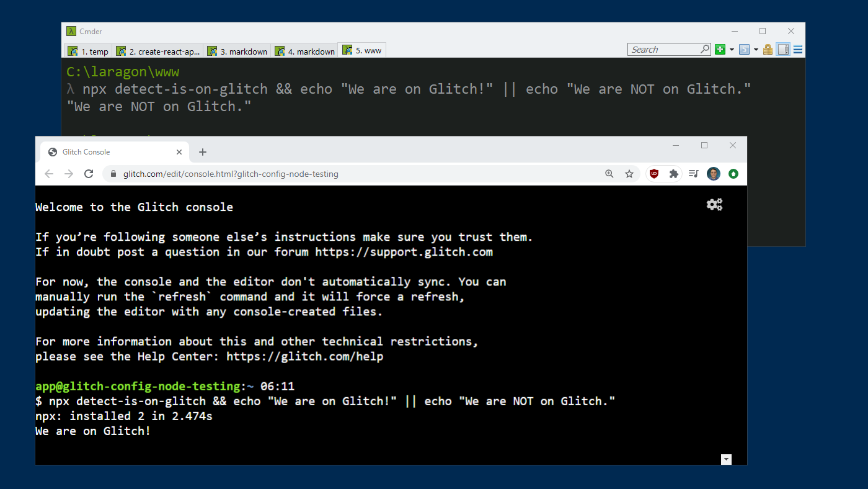Click the uBlock Origin extension icon
The width and height of the screenshot is (868, 489).
[x=654, y=174]
